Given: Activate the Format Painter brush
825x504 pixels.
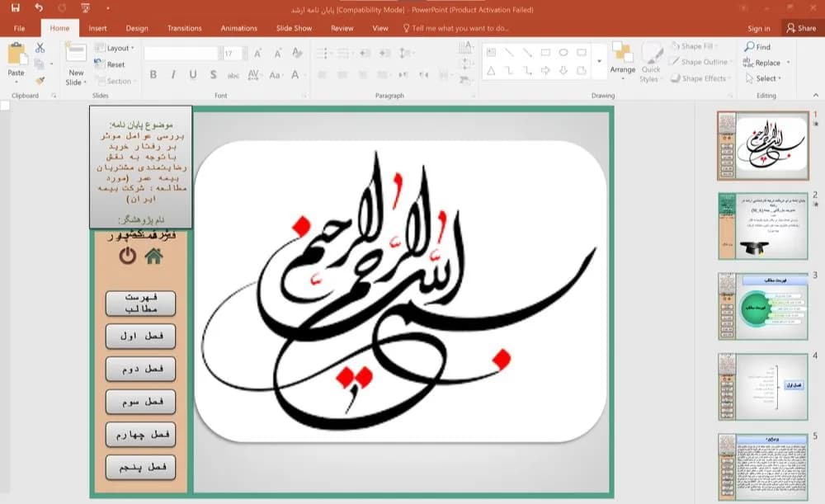Looking at the screenshot, I should 40,81.
